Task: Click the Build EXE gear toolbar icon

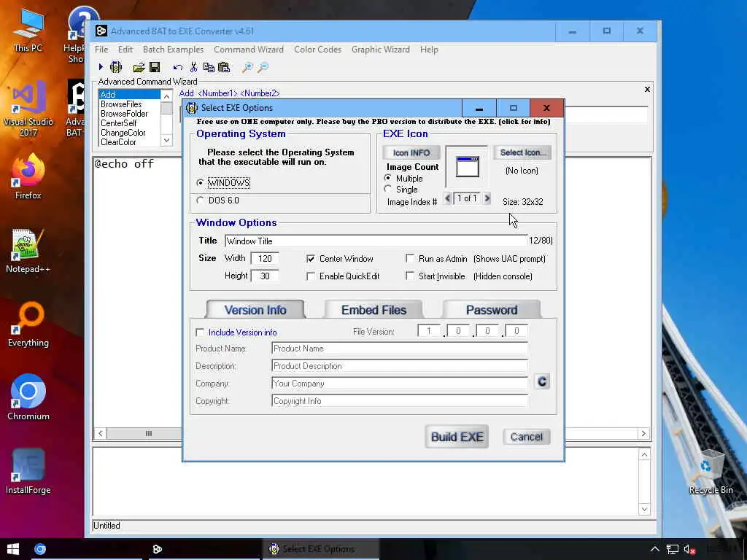Action: pos(116,67)
